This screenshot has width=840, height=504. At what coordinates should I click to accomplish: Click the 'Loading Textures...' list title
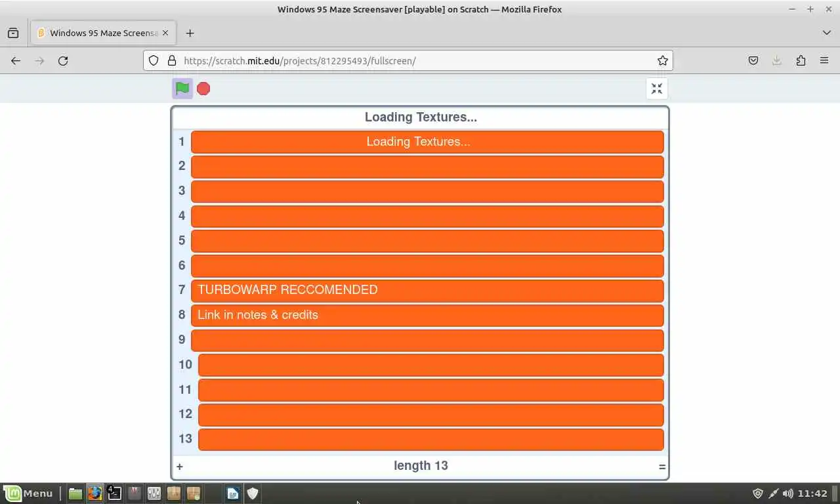tap(421, 117)
